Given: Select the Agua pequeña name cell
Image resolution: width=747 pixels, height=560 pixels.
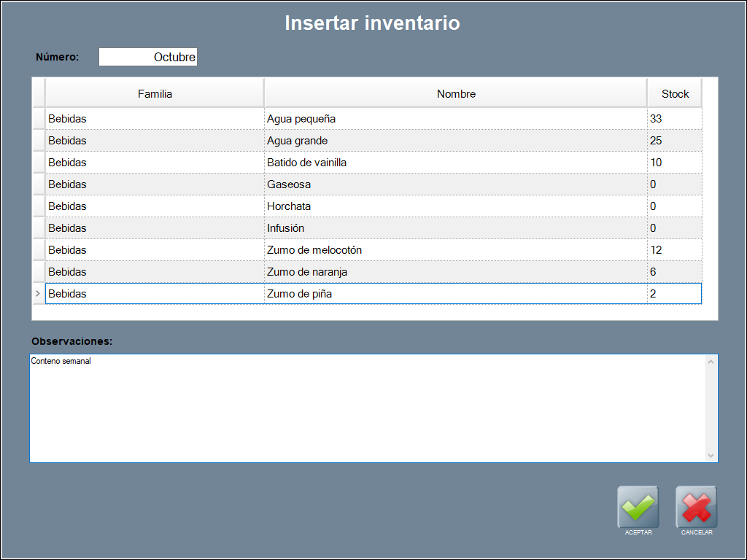Looking at the screenshot, I should (455, 119).
